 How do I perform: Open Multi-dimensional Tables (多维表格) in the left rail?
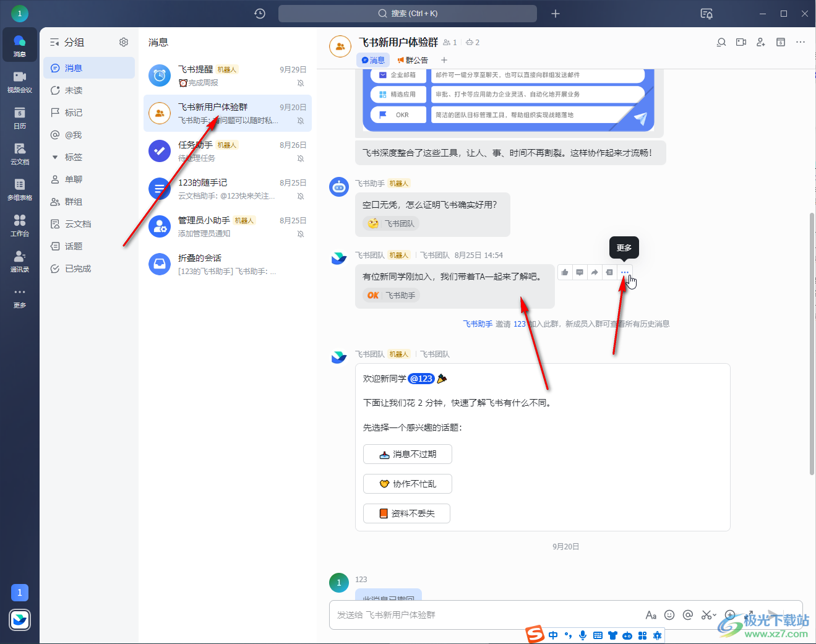(x=20, y=189)
